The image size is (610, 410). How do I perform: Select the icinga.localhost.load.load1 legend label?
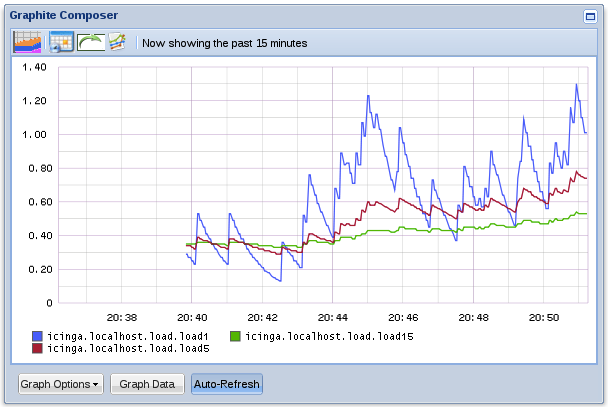(128, 336)
